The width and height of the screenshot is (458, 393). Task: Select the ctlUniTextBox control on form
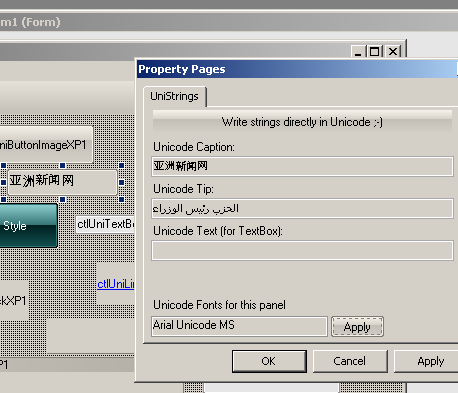105,224
